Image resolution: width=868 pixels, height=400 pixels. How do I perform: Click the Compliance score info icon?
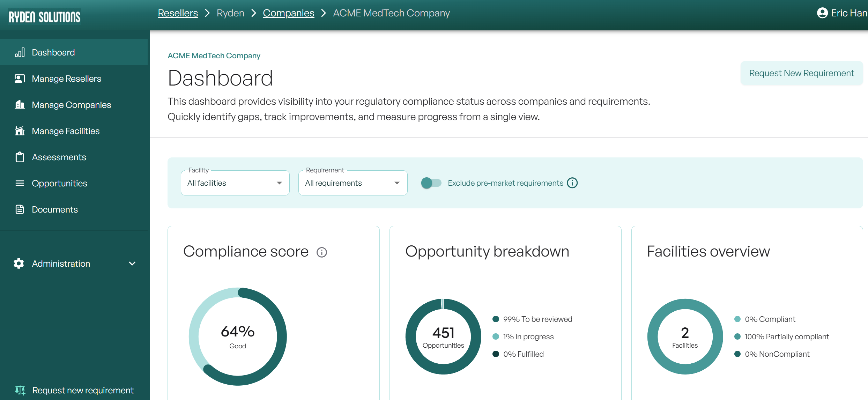coord(321,252)
